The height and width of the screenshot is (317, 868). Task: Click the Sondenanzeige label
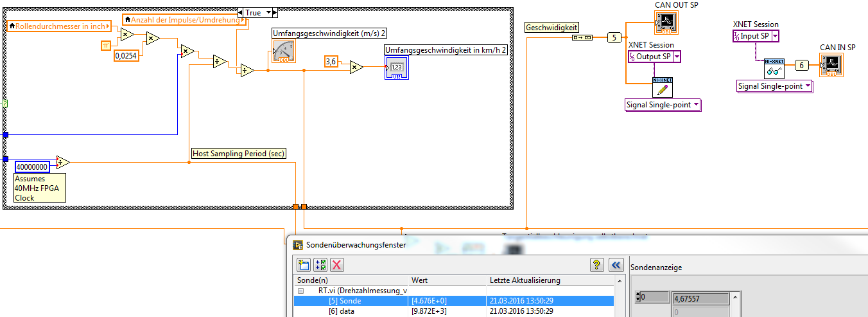coord(656,267)
